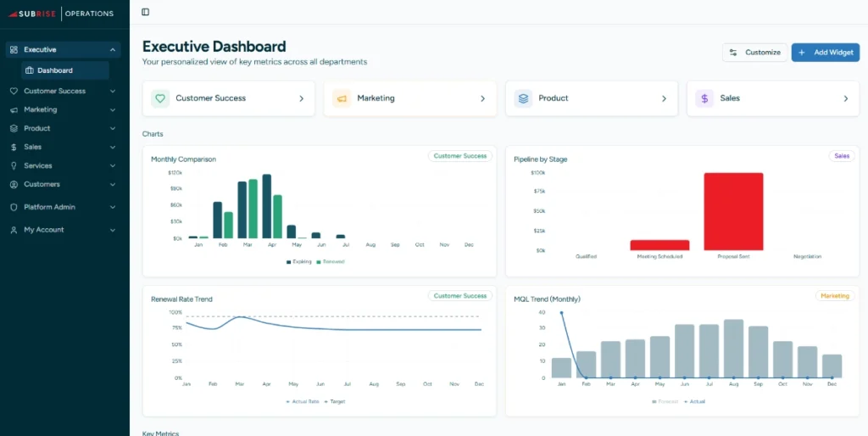Screen dimensions: 868x436
Task: Collapse the Executive section chevron
Action: pyautogui.click(x=113, y=50)
